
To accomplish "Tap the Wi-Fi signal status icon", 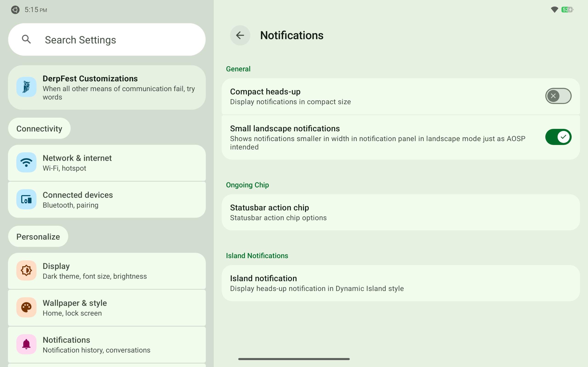I will pos(554,10).
